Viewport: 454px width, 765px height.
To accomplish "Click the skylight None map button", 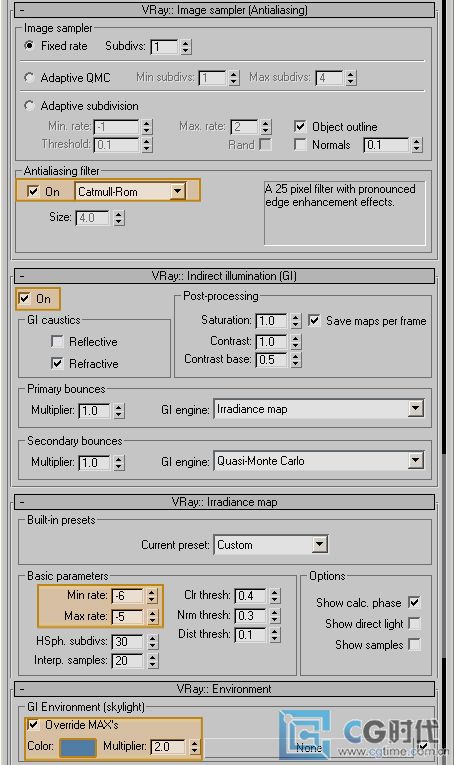I will coord(309,747).
